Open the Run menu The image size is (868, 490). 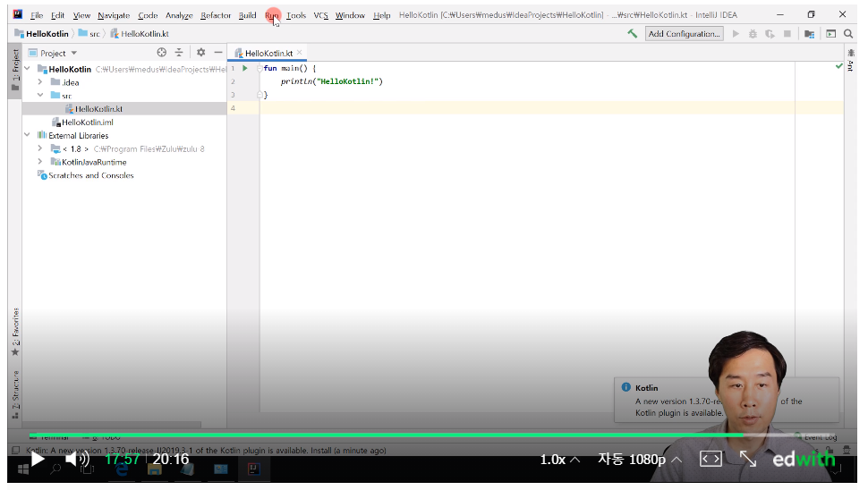pyautogui.click(x=271, y=15)
